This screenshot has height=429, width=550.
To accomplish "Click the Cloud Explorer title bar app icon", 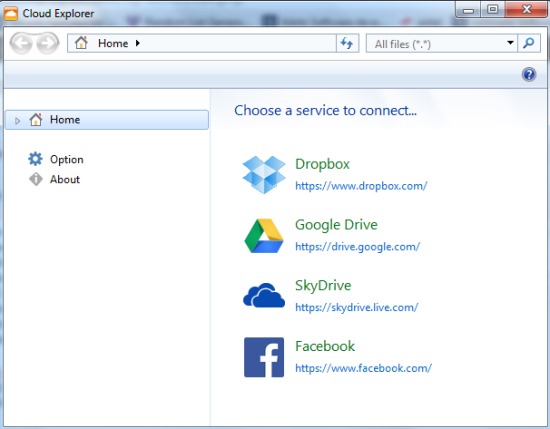I will [11, 14].
